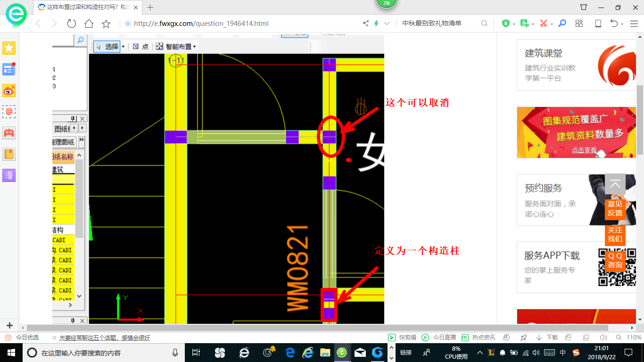Viewport: 644px width, 362px height.
Task: Open the Weibo sidebar icon
Action: pyautogui.click(x=9, y=90)
